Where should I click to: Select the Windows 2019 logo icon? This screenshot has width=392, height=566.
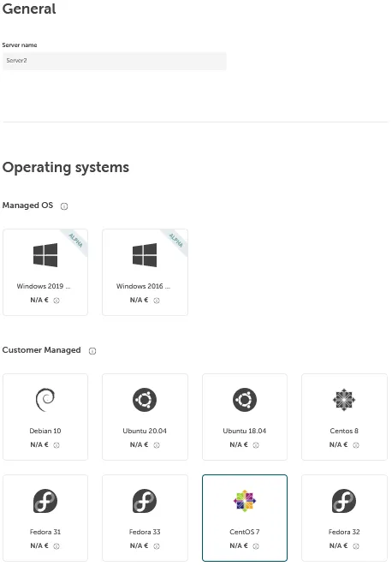(45, 255)
